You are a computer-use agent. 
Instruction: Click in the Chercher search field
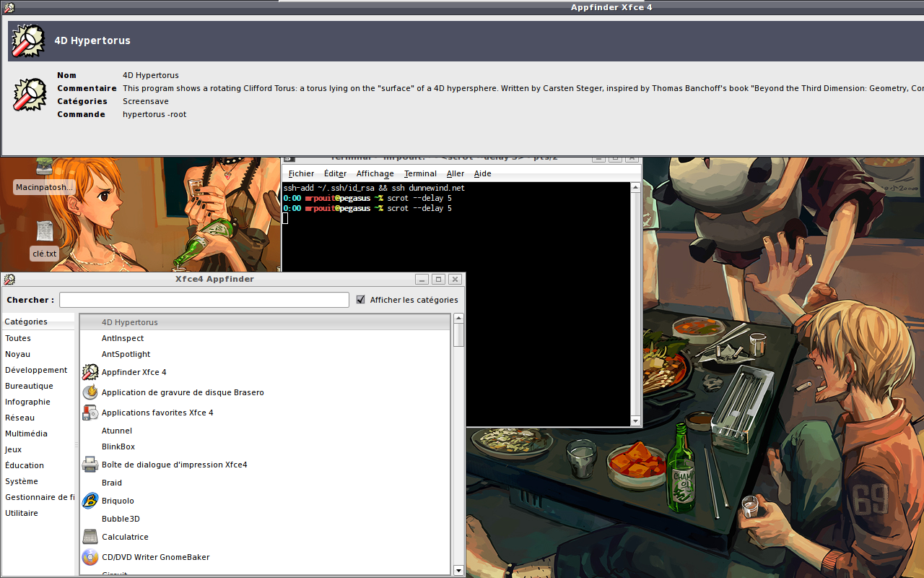pyautogui.click(x=204, y=300)
